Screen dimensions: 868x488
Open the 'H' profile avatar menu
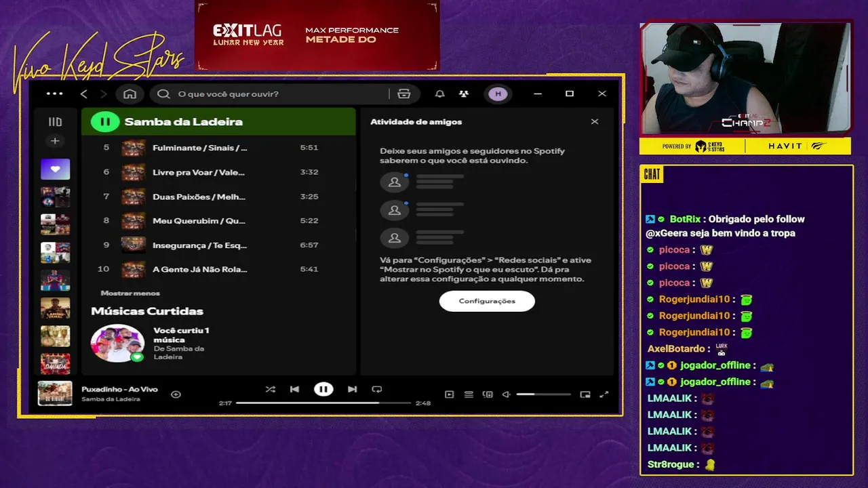(498, 94)
